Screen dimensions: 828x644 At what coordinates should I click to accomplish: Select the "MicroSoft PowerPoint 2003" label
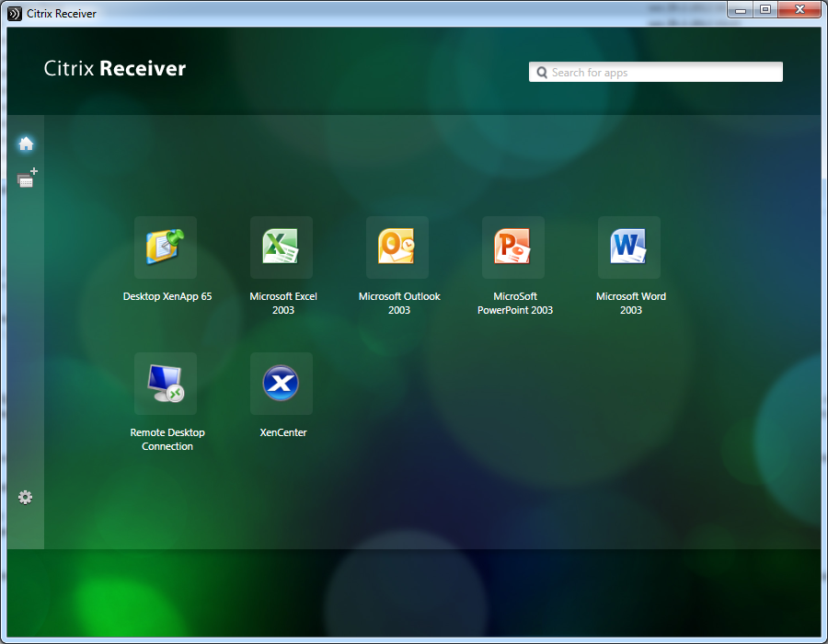coord(515,303)
